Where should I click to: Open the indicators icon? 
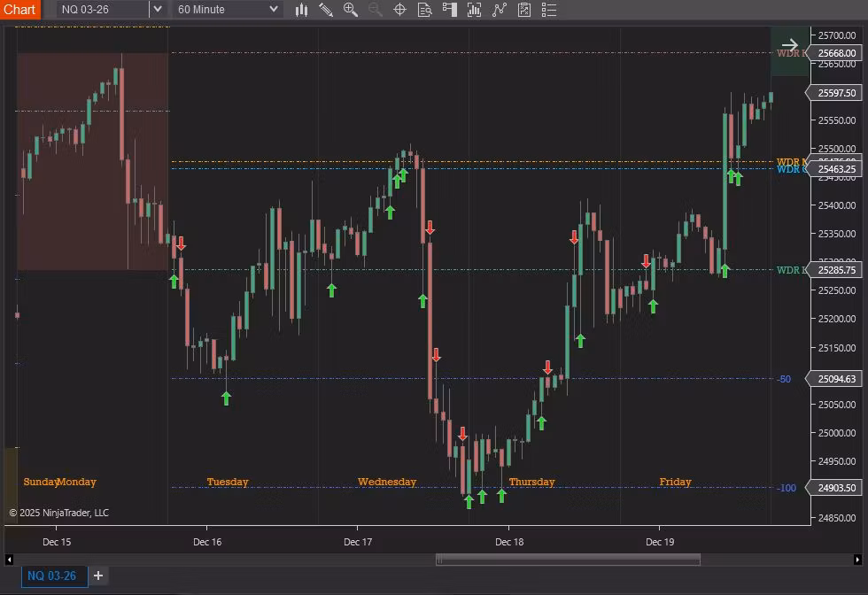474,10
